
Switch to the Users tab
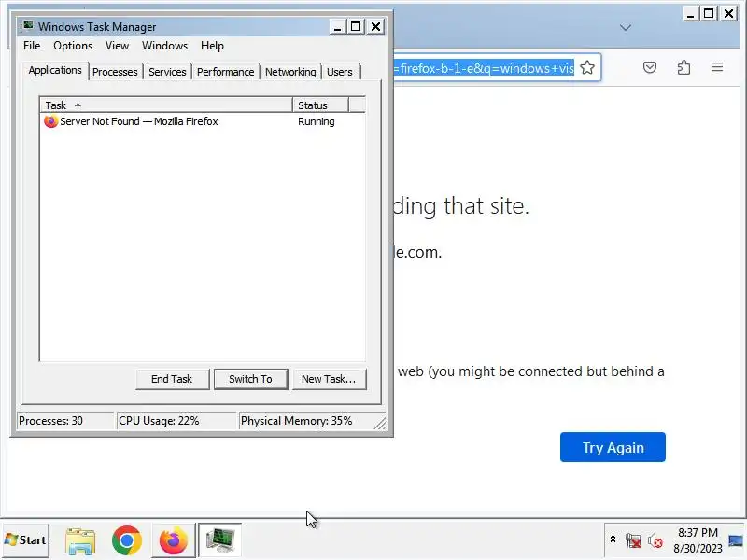(340, 72)
